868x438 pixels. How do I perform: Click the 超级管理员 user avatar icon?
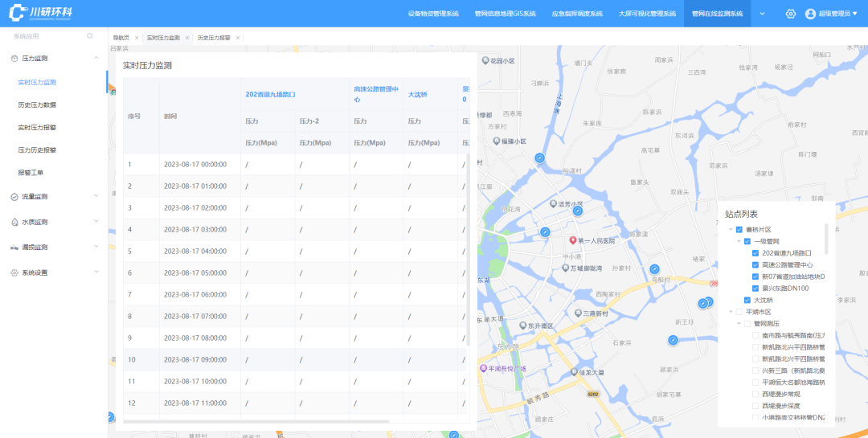810,14
